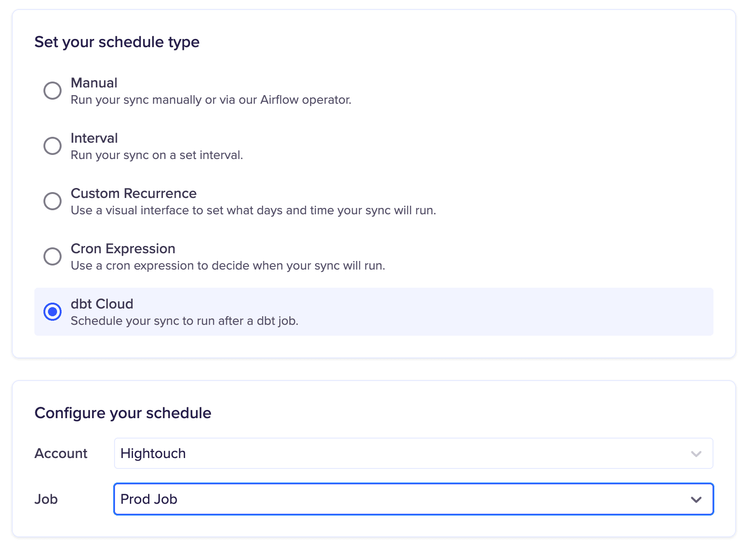
Task: Click 'Run your sync on a set interval' text
Action: pyautogui.click(x=157, y=155)
